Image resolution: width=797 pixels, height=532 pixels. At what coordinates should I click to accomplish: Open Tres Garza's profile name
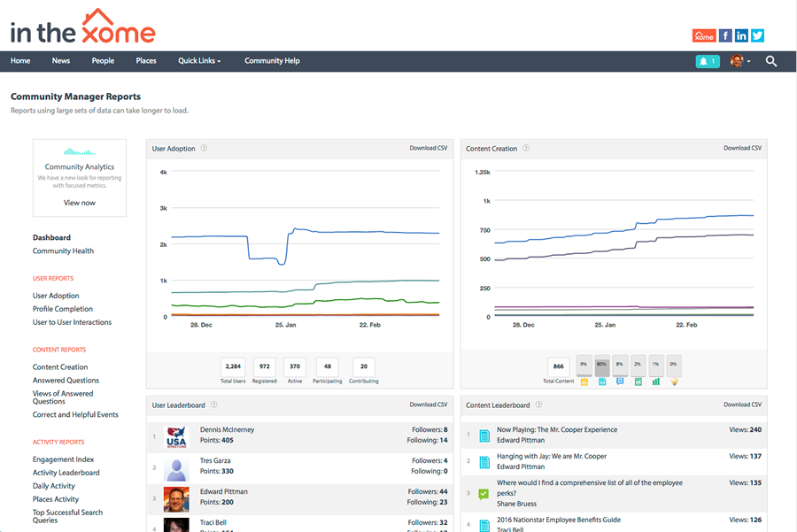[x=215, y=461]
